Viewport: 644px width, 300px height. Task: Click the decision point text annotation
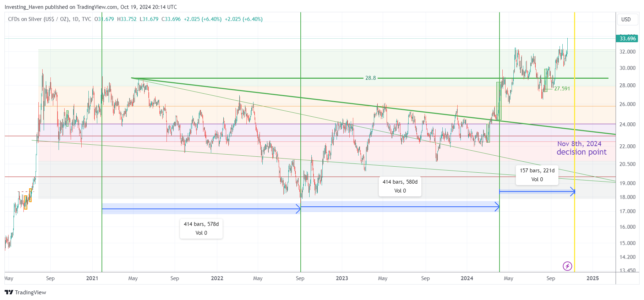pos(582,152)
